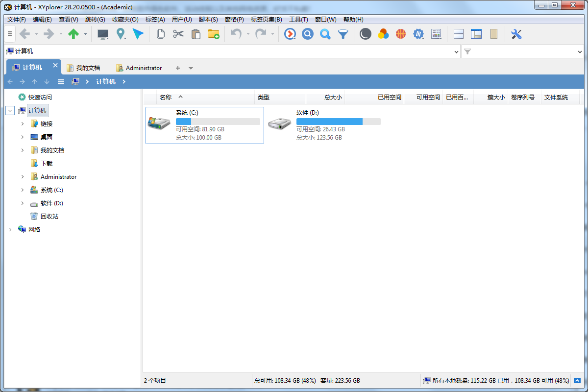Click the green Up arrow toolbar button
The width and height of the screenshot is (588, 392).
point(73,34)
